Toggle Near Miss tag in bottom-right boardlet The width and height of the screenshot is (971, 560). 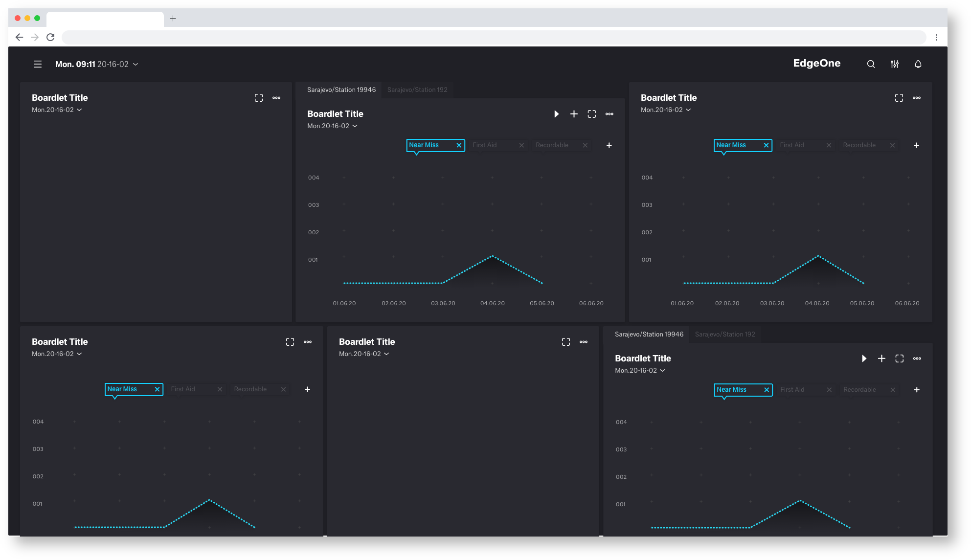coord(732,390)
